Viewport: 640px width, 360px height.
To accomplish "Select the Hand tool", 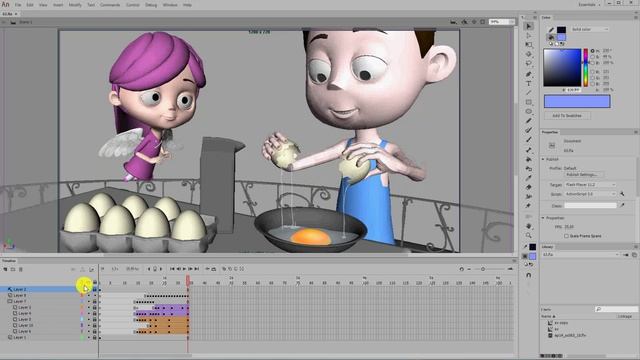I will pyautogui.click(x=529, y=226).
